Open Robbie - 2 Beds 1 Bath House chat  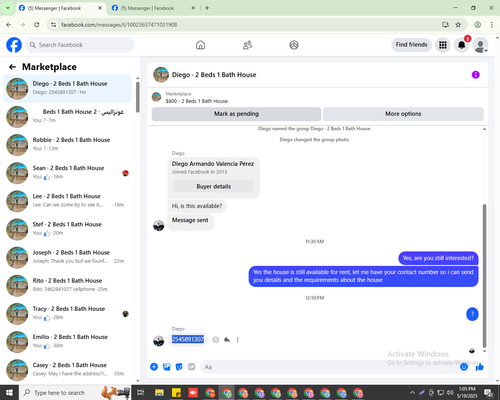[67, 145]
